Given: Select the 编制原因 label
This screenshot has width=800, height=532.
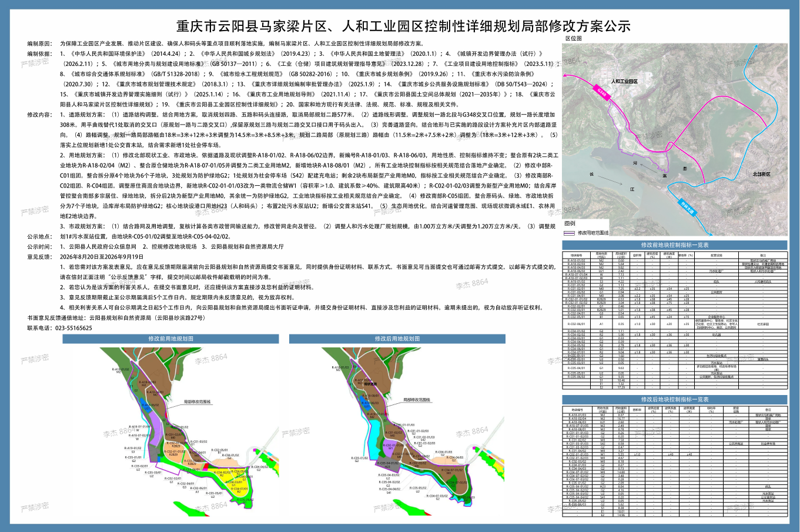Looking at the screenshot, I should coord(39,44).
